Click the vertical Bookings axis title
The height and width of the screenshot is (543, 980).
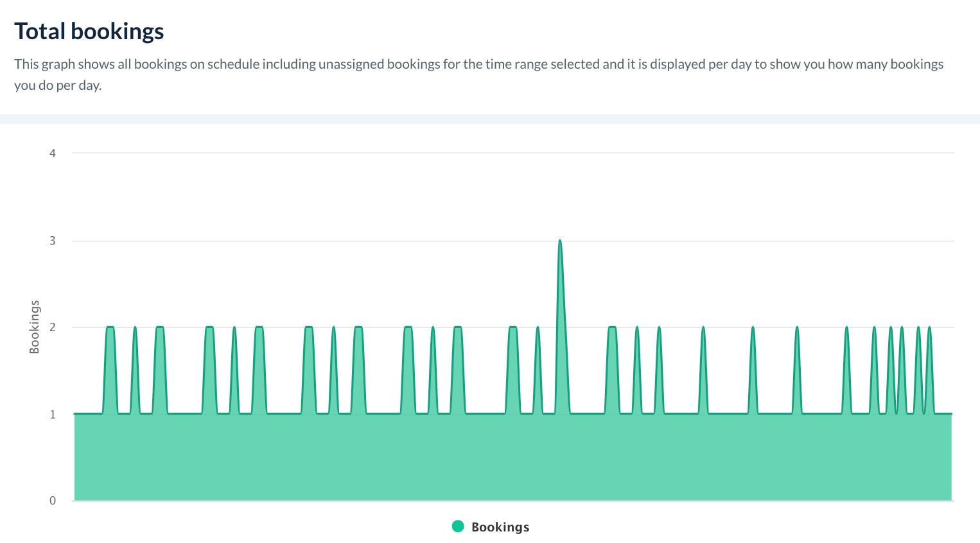pos(35,327)
